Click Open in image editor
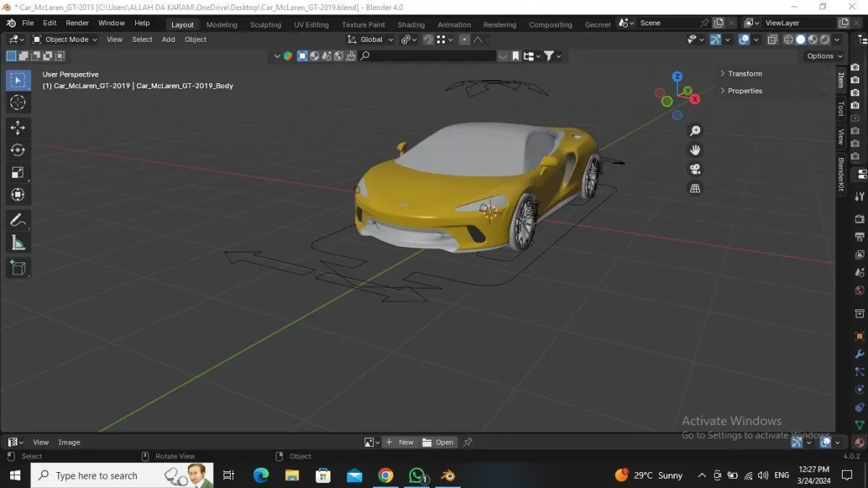Screen dimensions: 868x488 click(438, 442)
